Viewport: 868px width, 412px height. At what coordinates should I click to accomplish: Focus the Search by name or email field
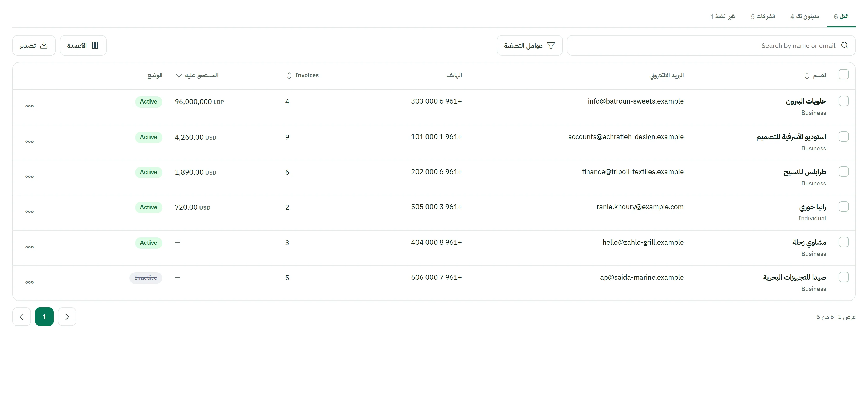point(711,45)
